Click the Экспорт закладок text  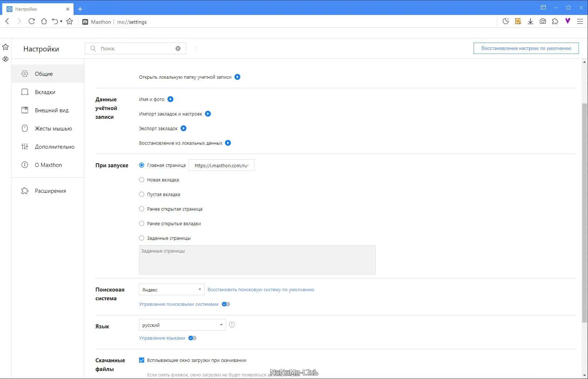pos(158,128)
